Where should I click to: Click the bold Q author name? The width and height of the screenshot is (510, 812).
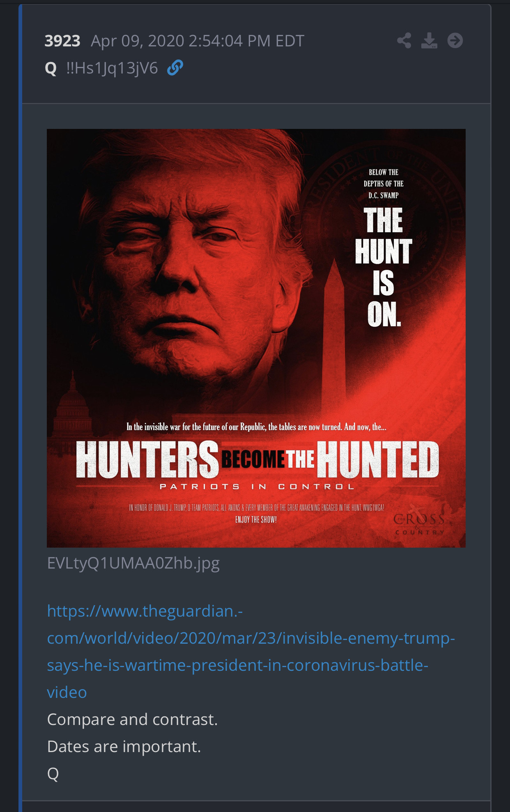(51, 68)
